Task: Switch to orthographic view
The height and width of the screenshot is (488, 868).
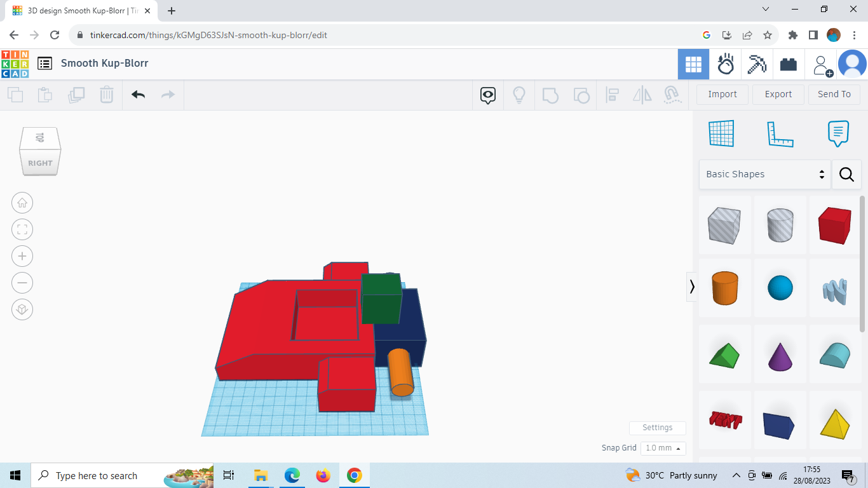Action: pos(22,309)
